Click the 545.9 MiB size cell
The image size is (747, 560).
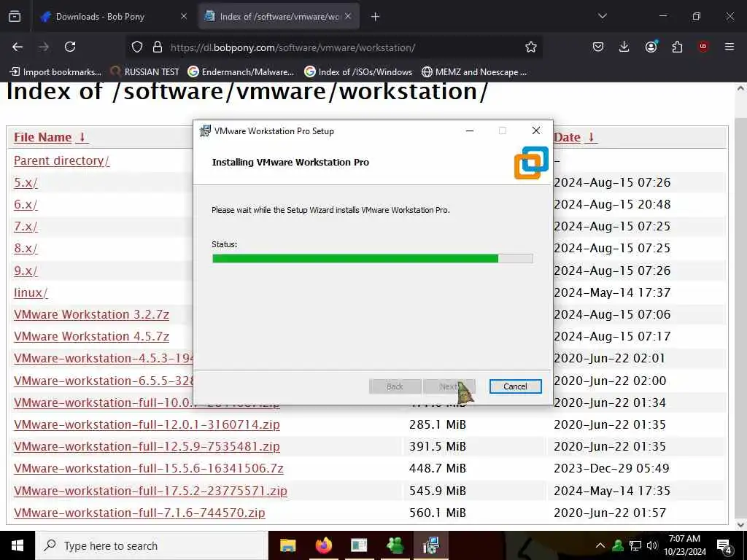(x=438, y=491)
